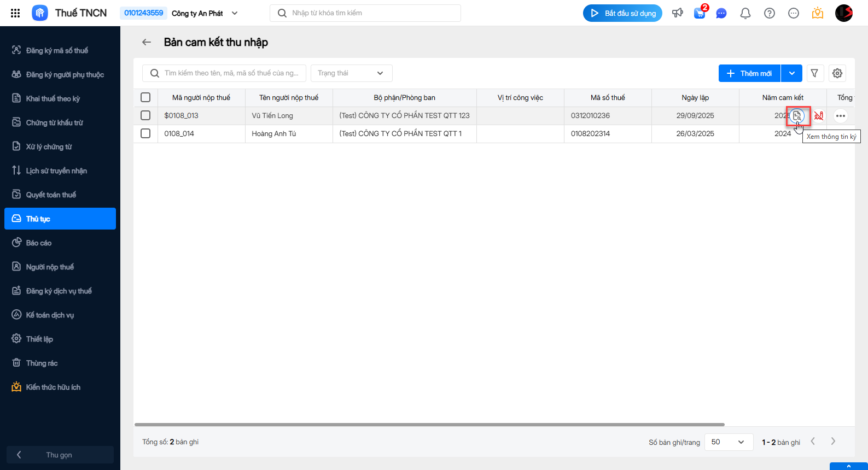This screenshot has width=868, height=470.
Task: Open the orange knowledge lamp icon in header
Action: click(x=818, y=13)
